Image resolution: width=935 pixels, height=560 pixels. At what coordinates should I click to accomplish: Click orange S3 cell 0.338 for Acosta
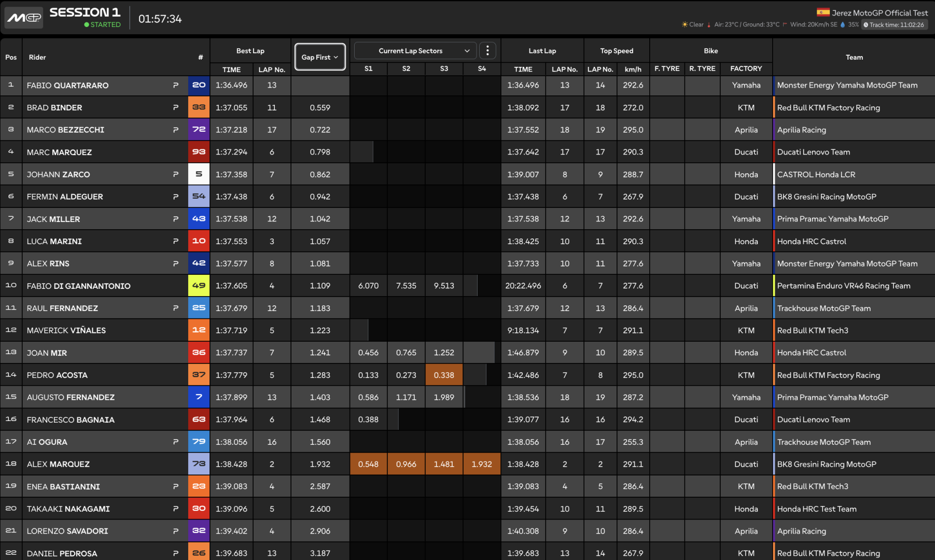tap(444, 375)
